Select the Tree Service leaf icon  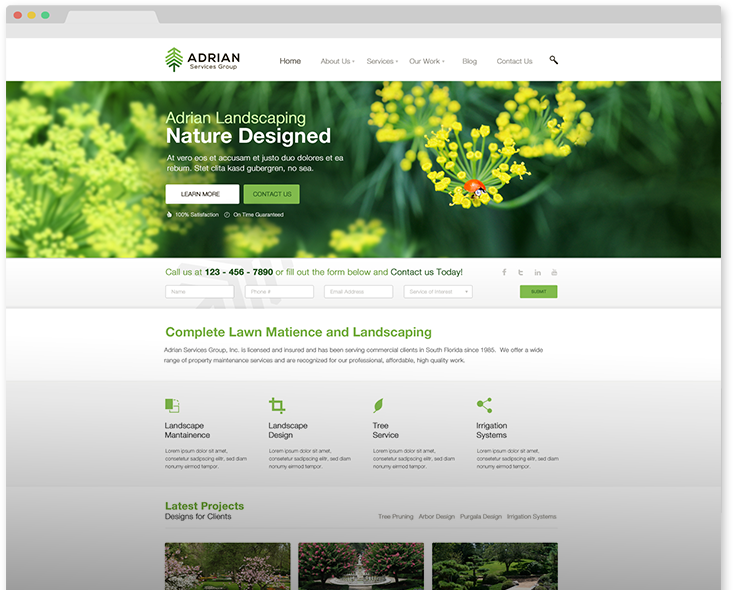(378, 405)
